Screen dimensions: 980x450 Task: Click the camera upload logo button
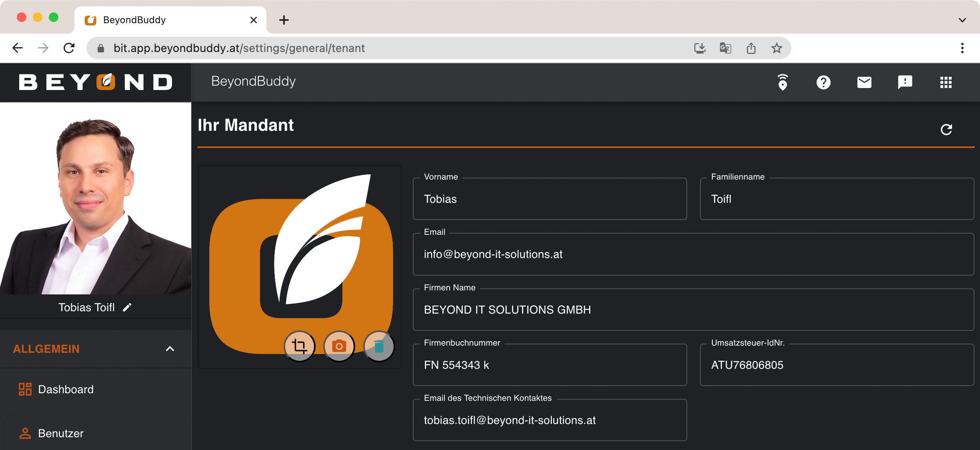(339, 346)
